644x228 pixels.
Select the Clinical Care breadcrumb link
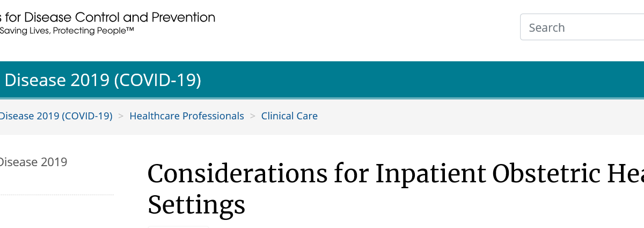pos(289,116)
